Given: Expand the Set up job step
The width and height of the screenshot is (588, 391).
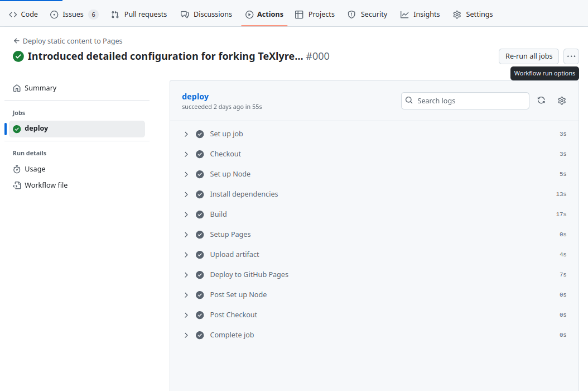Looking at the screenshot, I should pyautogui.click(x=186, y=134).
